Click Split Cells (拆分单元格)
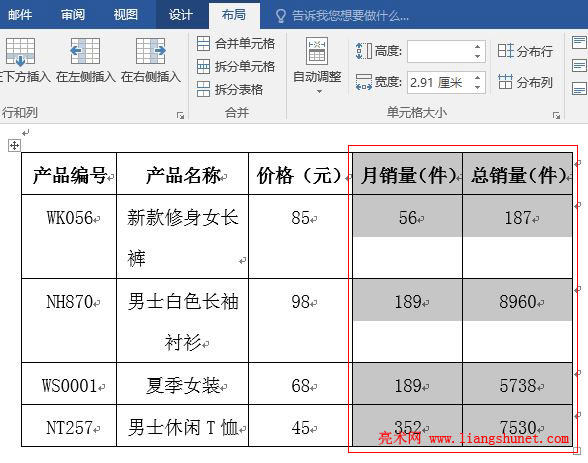Viewport: 588px width, 463px height. coord(236,66)
